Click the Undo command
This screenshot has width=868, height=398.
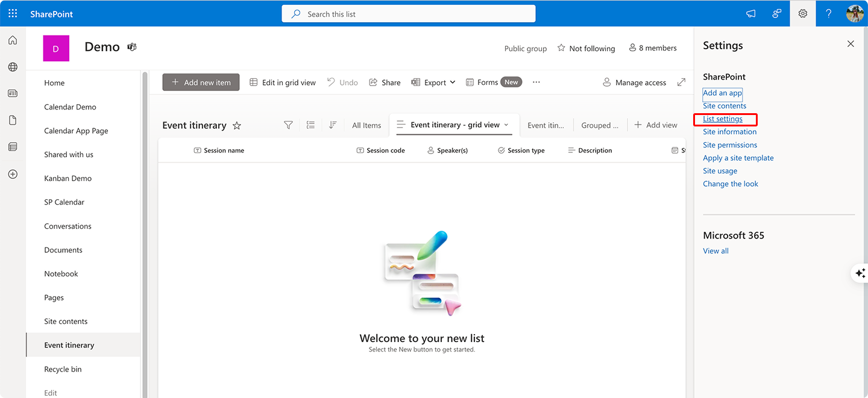pos(342,82)
